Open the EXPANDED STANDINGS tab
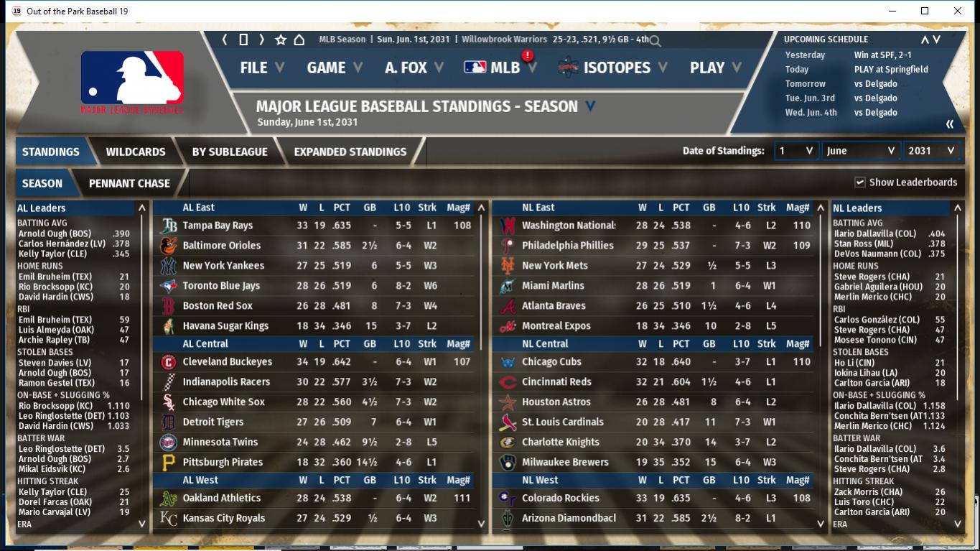The image size is (980, 551). [350, 152]
